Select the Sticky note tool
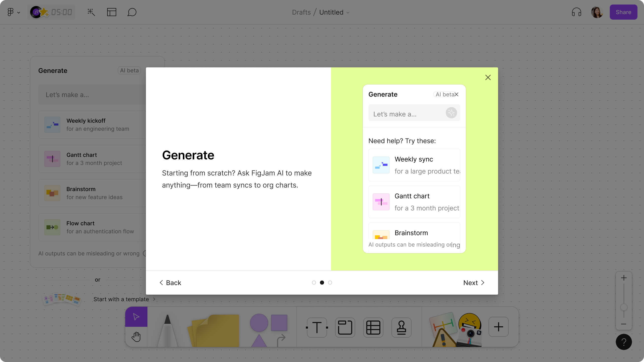Screen dimensions: 644x362 coord(214,331)
